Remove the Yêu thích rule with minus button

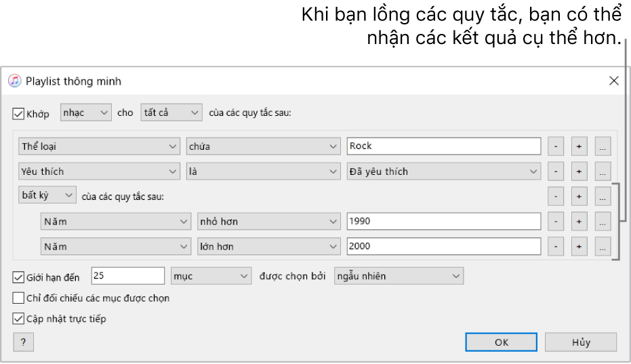coord(556,172)
